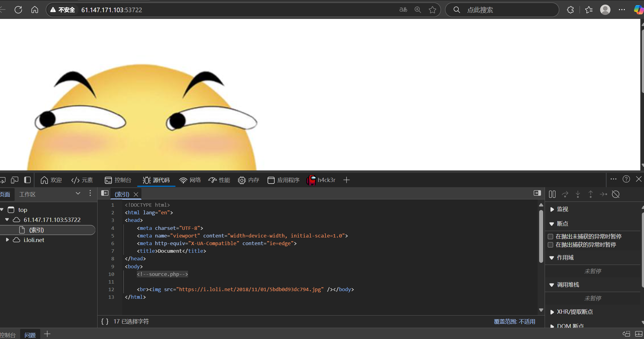Image resolution: width=644 pixels, height=339 pixels.
Task: Select the (索引) file in tree
Action: coord(37,230)
